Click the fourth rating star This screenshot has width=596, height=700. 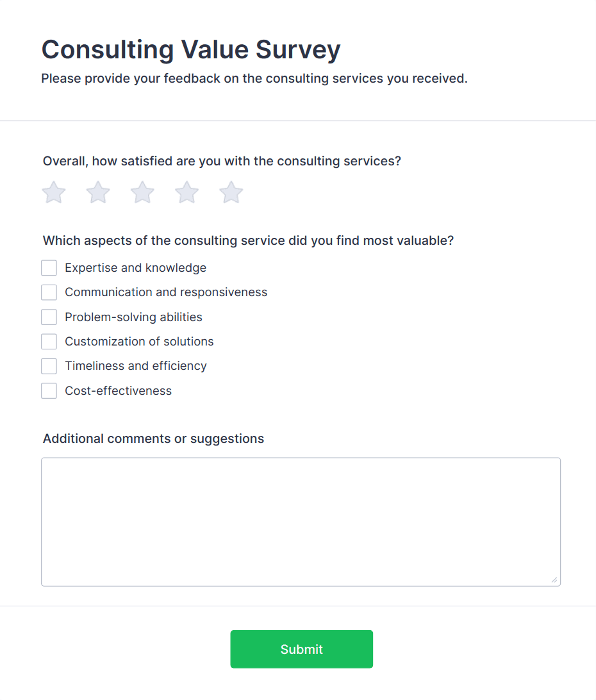[186, 192]
